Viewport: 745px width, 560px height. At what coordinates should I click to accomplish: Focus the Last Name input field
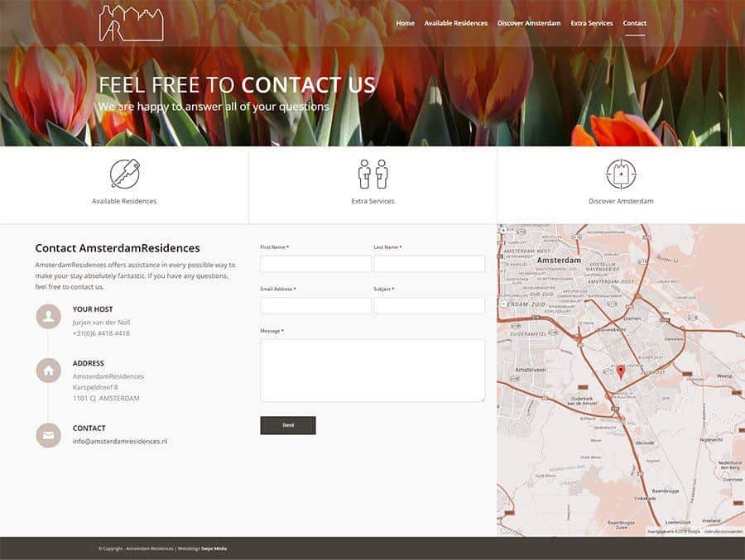pos(430,264)
